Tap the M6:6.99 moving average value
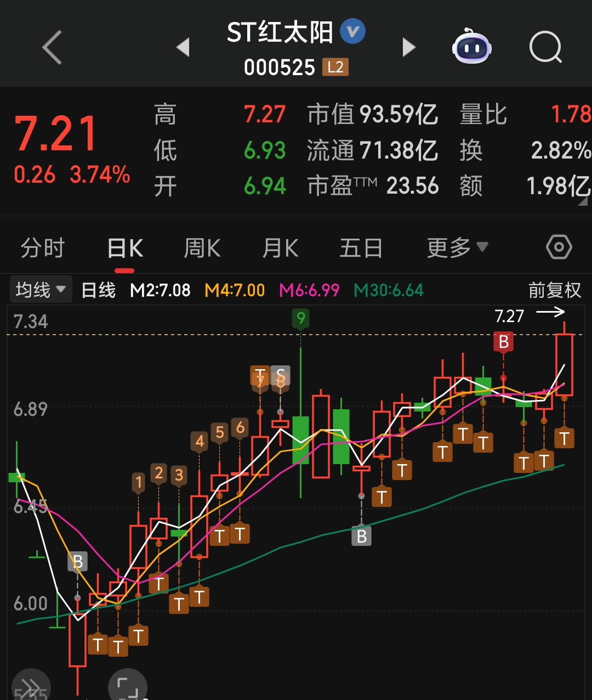 click(309, 290)
